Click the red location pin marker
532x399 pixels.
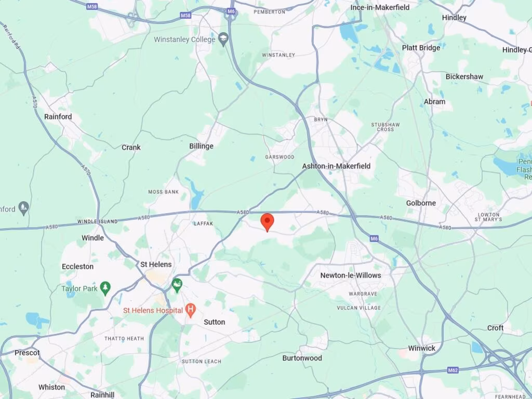point(268,222)
